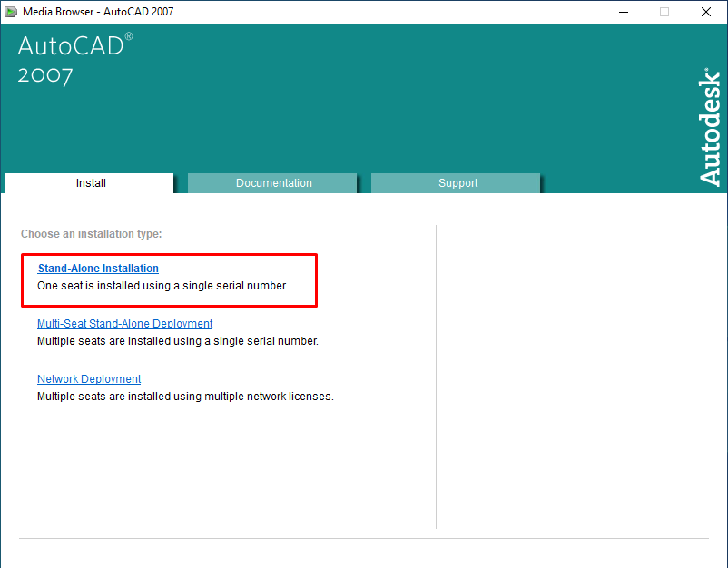Close the Media Browser window
Screen dimensions: 728x568
[x=706, y=12]
